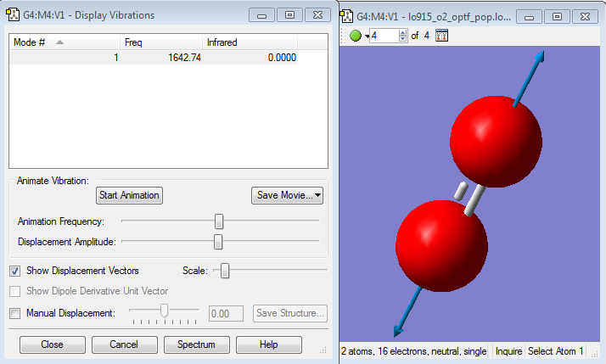Open the Spectrum button
This screenshot has height=364, width=606.
(x=196, y=344)
